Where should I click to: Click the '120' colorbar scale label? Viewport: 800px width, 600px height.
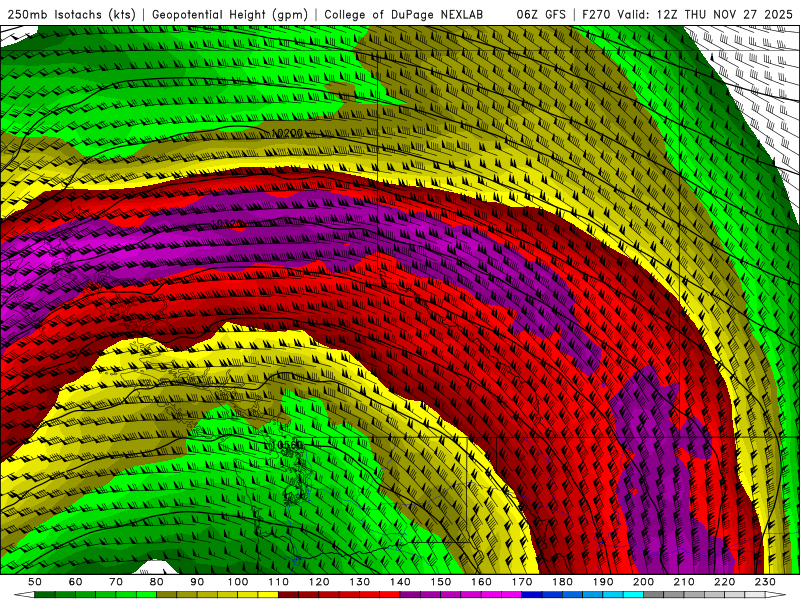coord(319,582)
